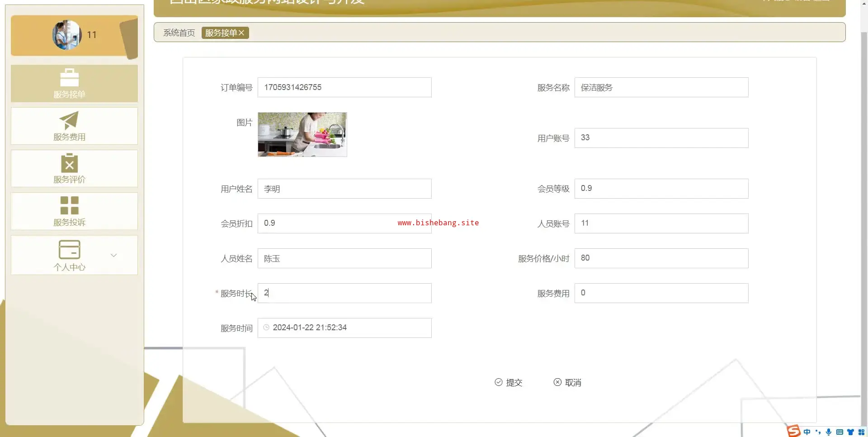The width and height of the screenshot is (868, 437).
Task: Click the 用户账号 field
Action: (661, 138)
